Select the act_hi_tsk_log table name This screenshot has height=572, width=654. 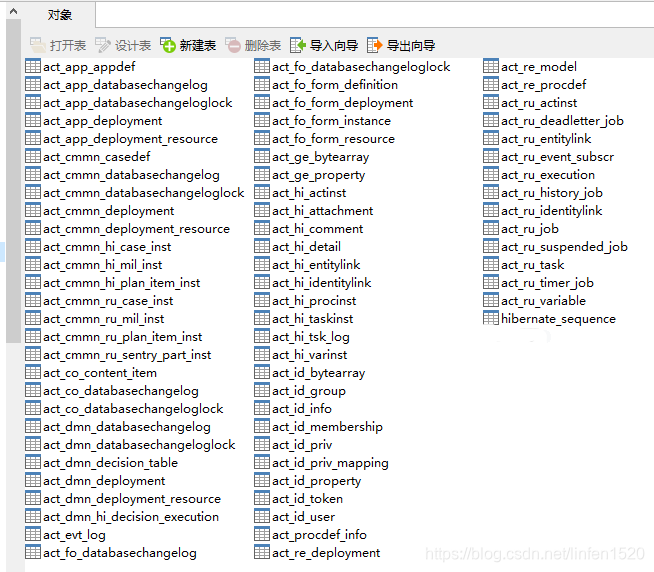click(x=311, y=337)
